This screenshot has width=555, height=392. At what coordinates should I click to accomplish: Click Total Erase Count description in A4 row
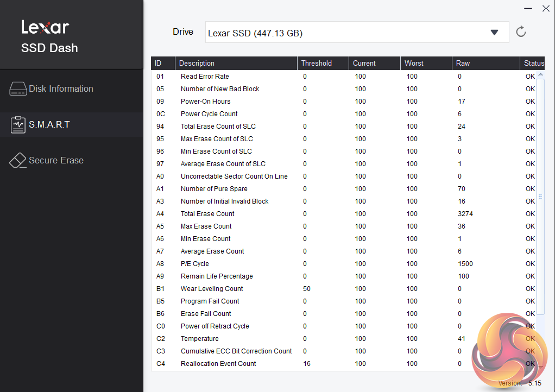pyautogui.click(x=207, y=214)
